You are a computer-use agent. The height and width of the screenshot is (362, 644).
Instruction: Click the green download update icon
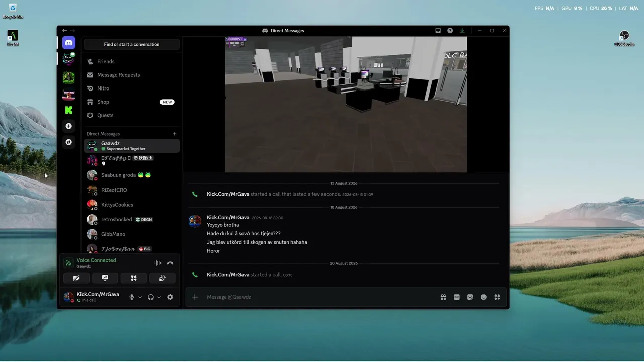tap(462, 31)
